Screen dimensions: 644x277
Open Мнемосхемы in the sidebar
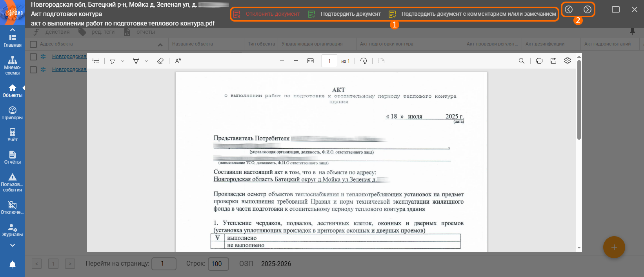(x=13, y=66)
